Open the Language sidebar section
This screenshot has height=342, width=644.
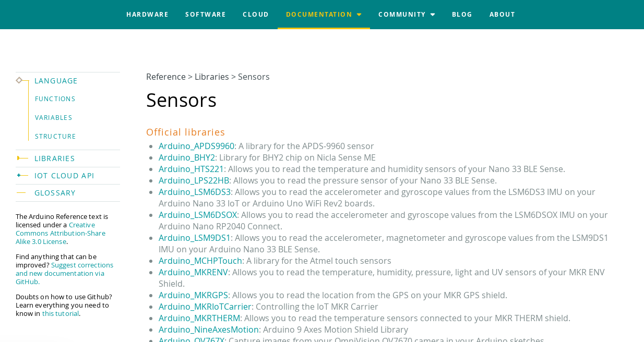(x=56, y=81)
